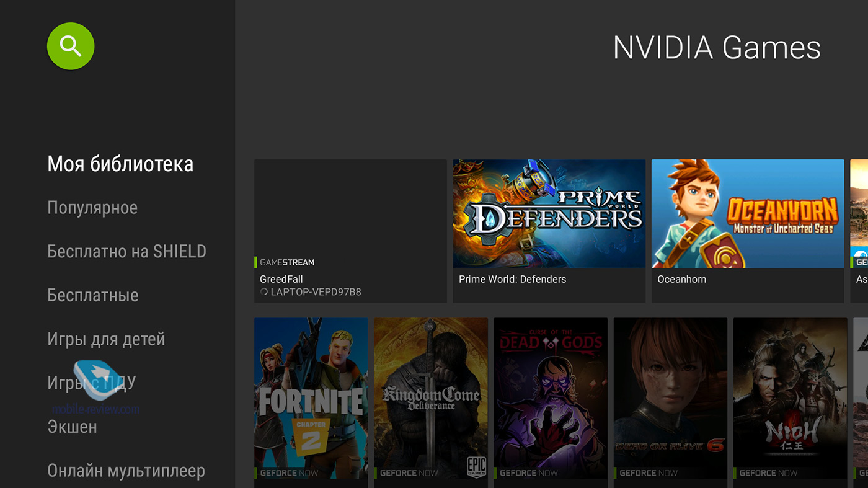Click the Epic Games logo badge
868x488 pixels.
coord(476,466)
